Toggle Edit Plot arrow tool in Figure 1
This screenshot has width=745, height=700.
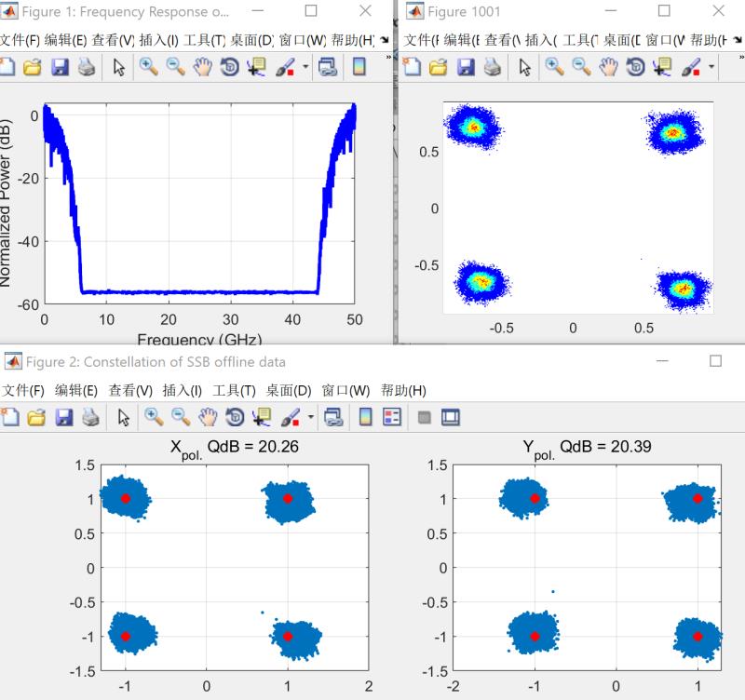tap(118, 67)
